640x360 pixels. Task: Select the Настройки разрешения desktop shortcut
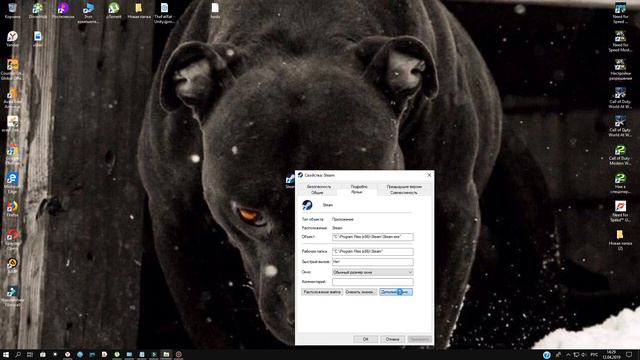[620, 70]
